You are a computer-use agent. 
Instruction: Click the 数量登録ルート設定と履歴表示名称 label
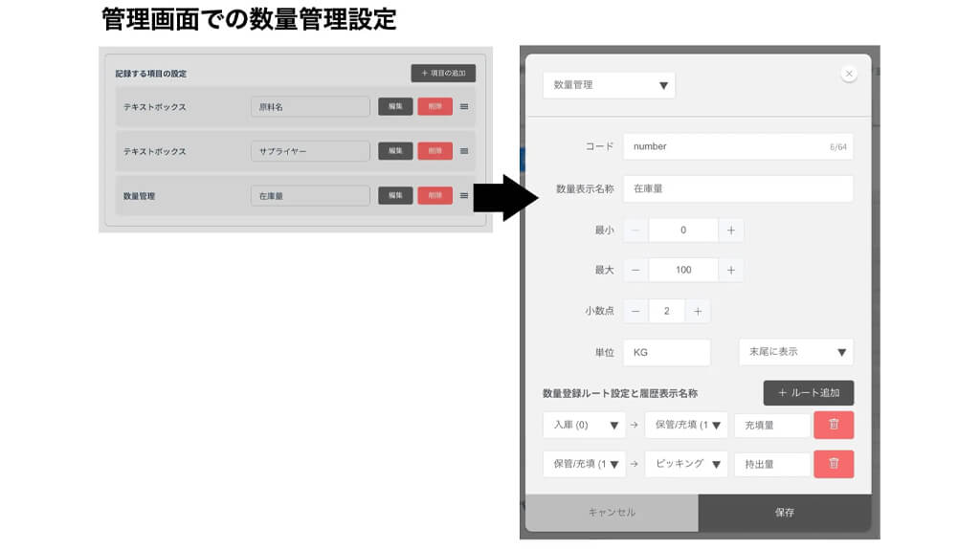pyautogui.click(x=620, y=393)
